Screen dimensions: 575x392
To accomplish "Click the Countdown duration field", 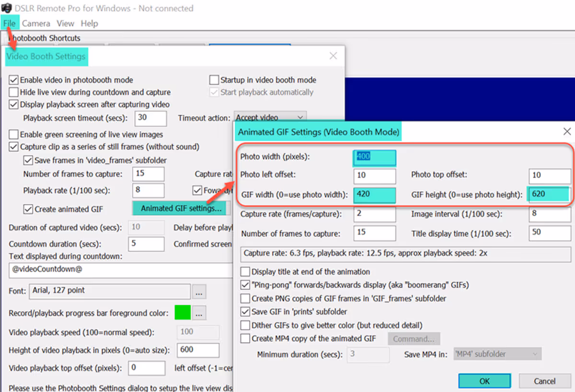I will click(x=146, y=243).
